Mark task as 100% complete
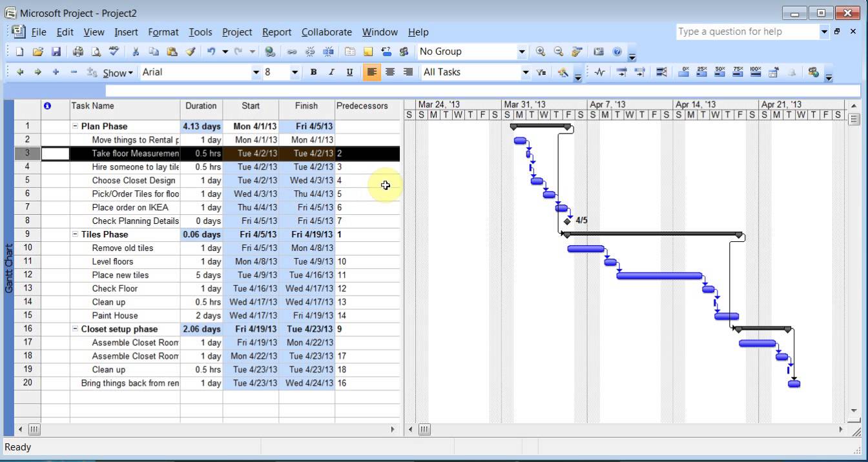868x462 pixels. [756, 72]
